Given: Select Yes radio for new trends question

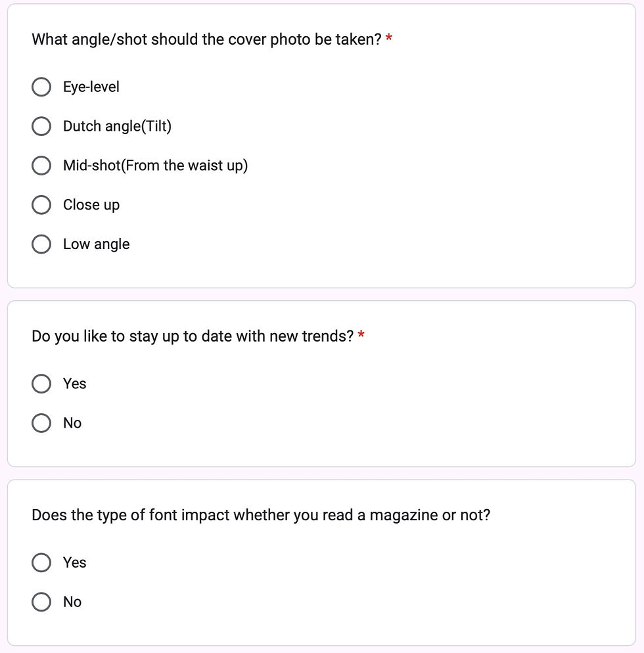Looking at the screenshot, I should pos(41,384).
